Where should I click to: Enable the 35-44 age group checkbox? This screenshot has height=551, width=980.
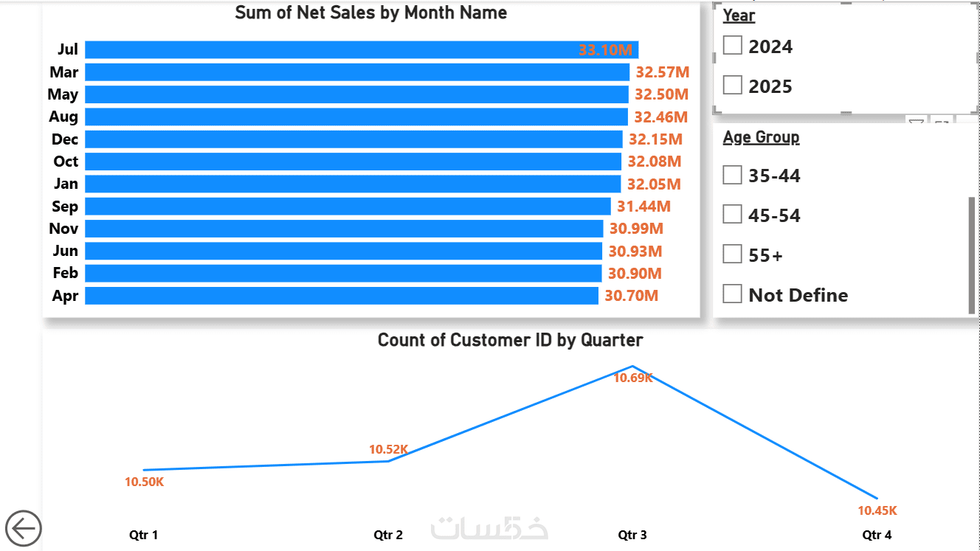(733, 175)
